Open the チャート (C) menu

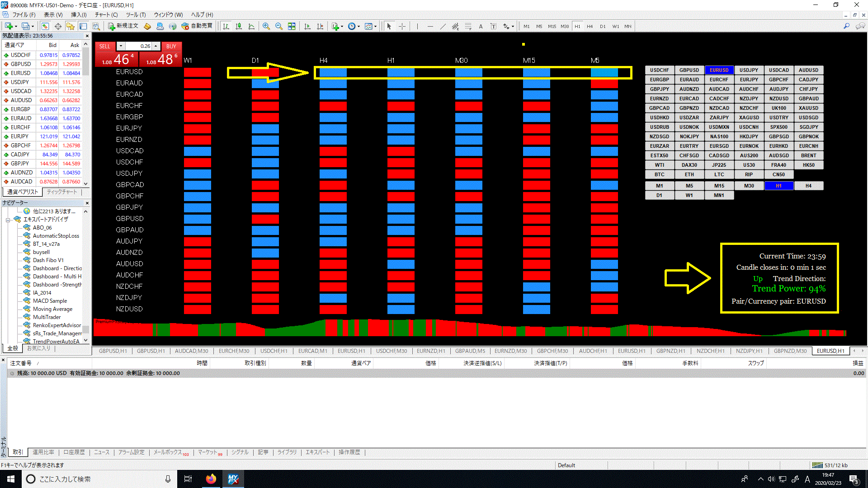(x=106, y=14)
